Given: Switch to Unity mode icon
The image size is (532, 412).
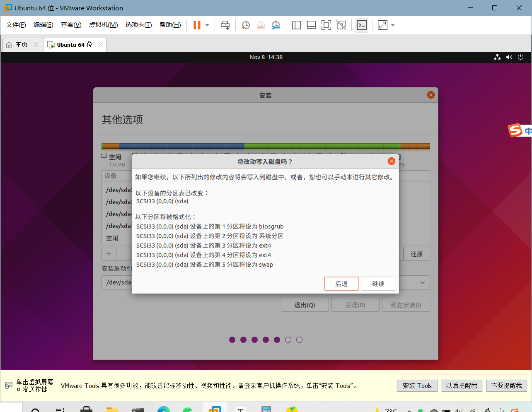Looking at the screenshot, I should click(341, 25).
